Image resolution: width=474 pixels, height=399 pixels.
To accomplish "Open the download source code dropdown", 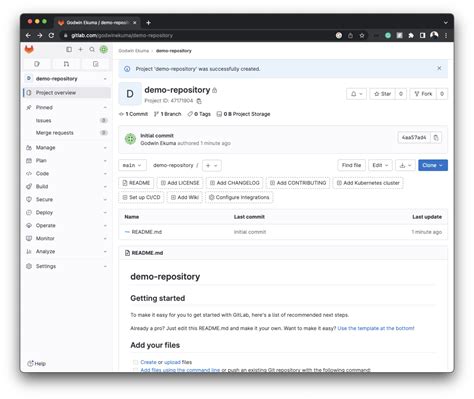I will 405,165.
